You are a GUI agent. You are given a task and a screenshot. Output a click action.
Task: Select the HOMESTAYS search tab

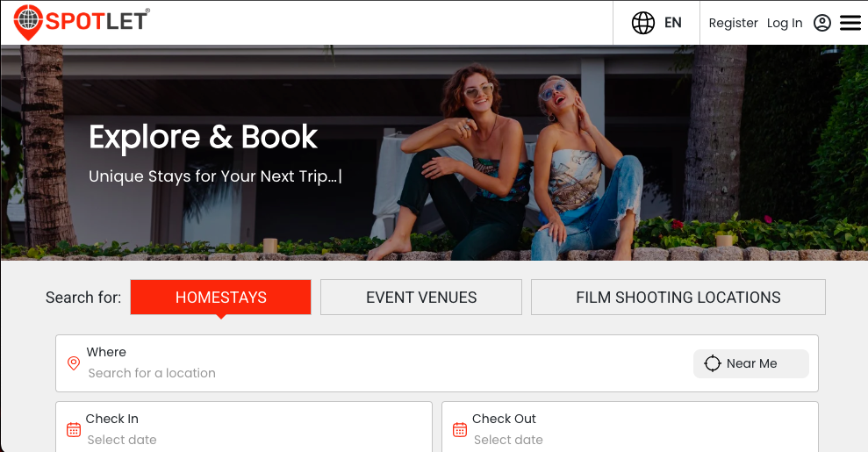point(220,298)
